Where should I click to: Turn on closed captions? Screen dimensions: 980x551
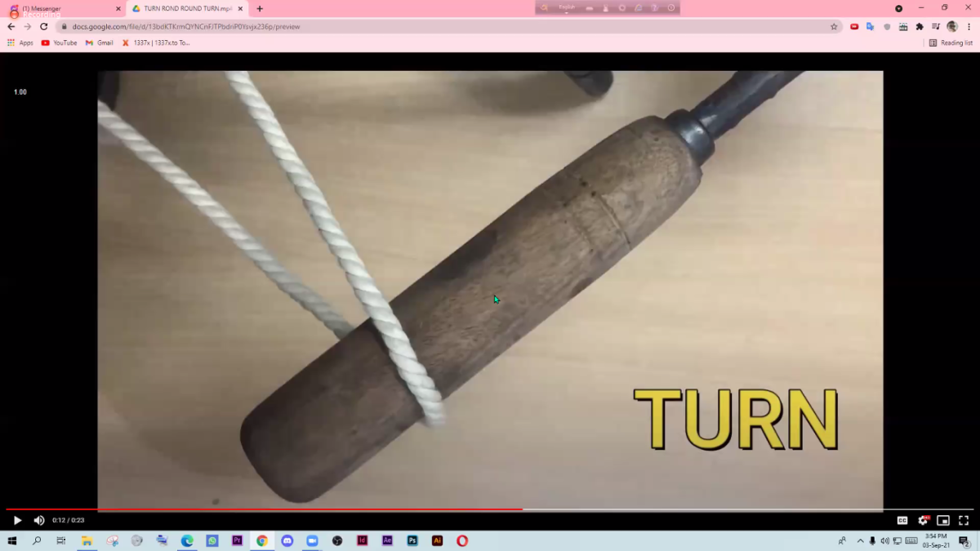(x=902, y=520)
